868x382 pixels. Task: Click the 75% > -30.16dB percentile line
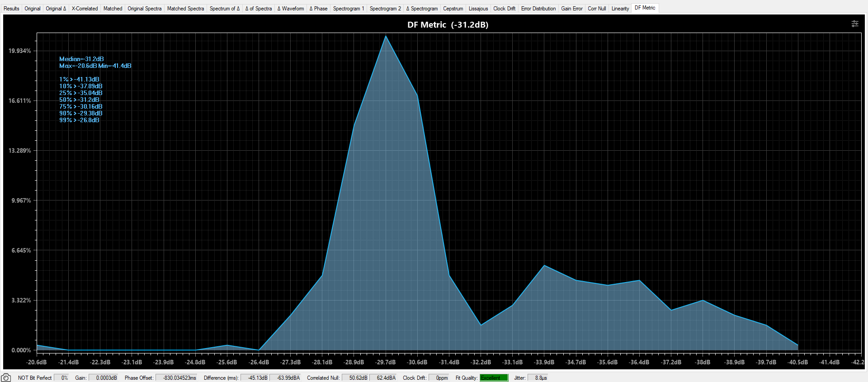(81, 106)
